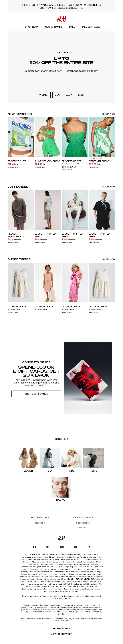Image resolution: width=123 pixels, height=644 pixels.
Task: Open the Home category thumbnail
Action: tap(93, 458)
